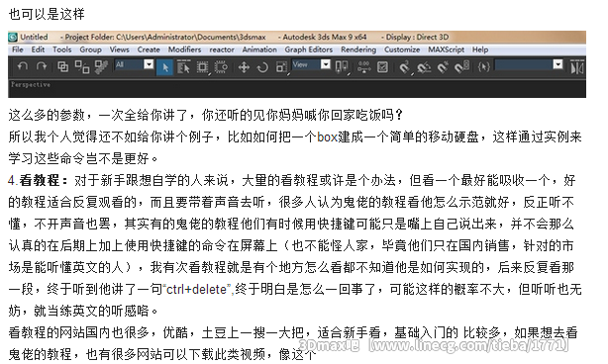
Task: Click the 3ds Max title bar logo
Action: 13,37
